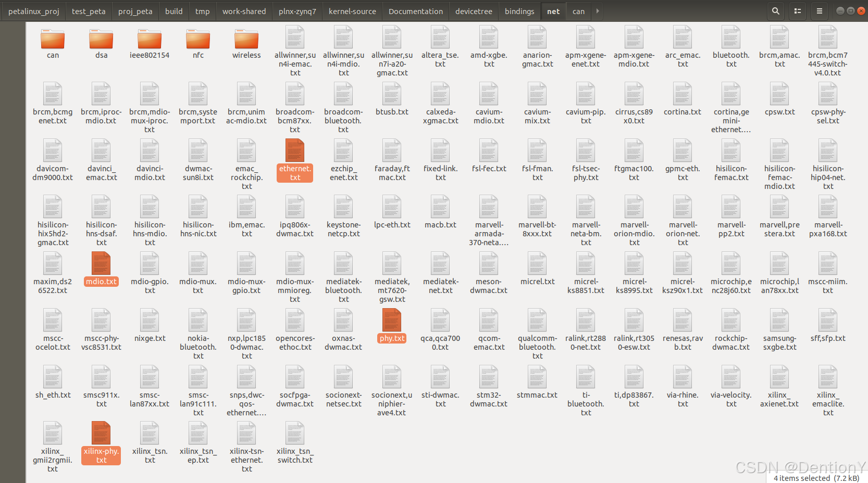
Task: Click the 'cpsw-phy-sel.txt' file name
Action: click(x=828, y=117)
